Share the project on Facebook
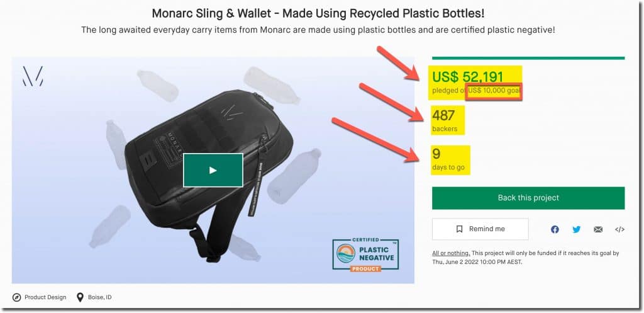644x313 pixels. [555, 229]
